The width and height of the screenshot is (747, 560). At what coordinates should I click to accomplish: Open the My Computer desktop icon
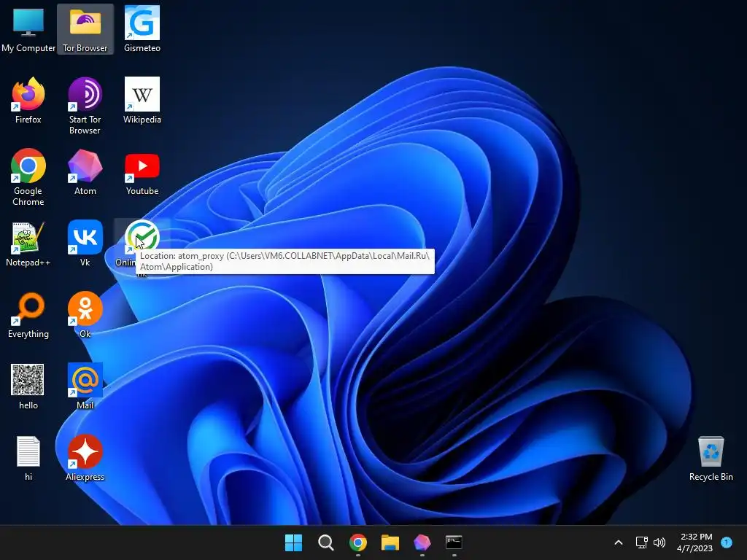[x=28, y=28]
